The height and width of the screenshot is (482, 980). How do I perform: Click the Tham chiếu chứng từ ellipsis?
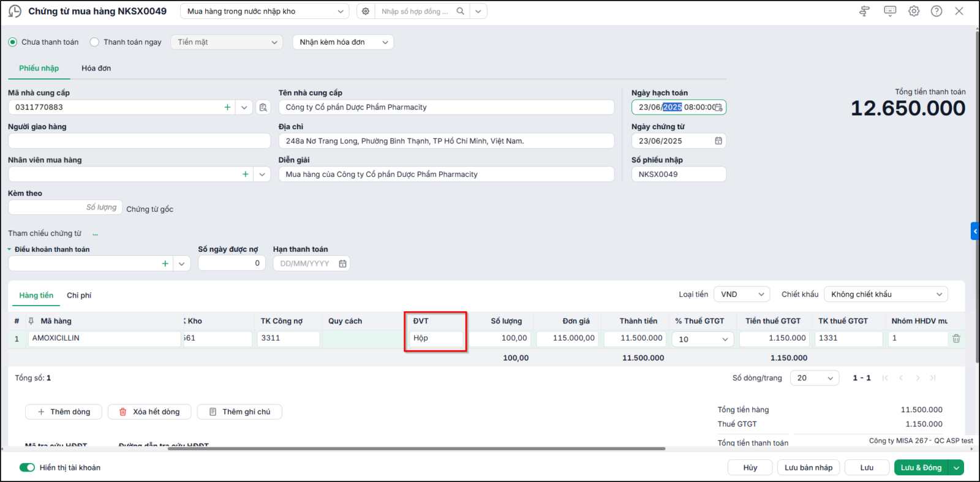click(x=95, y=234)
